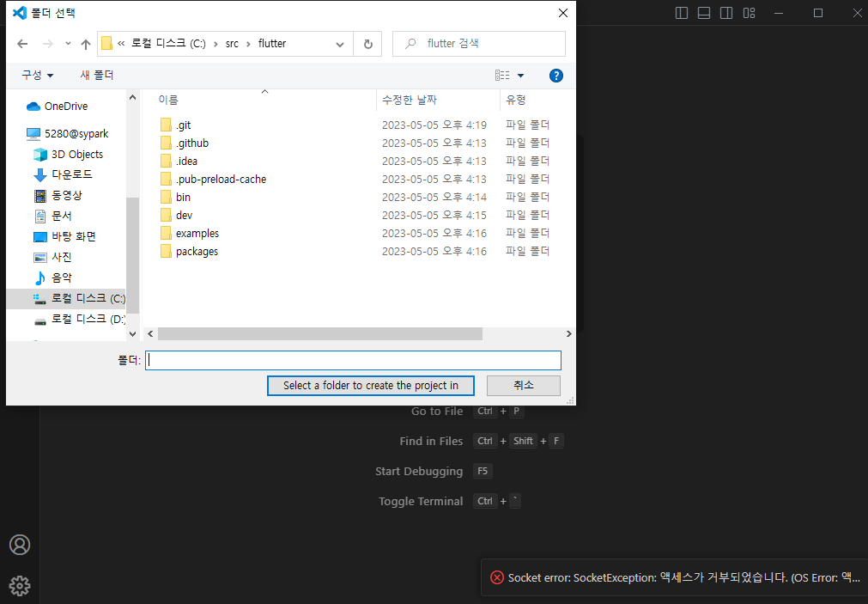Expand the address bar path history dropdown
This screenshot has width=868, height=604.
[x=340, y=45]
